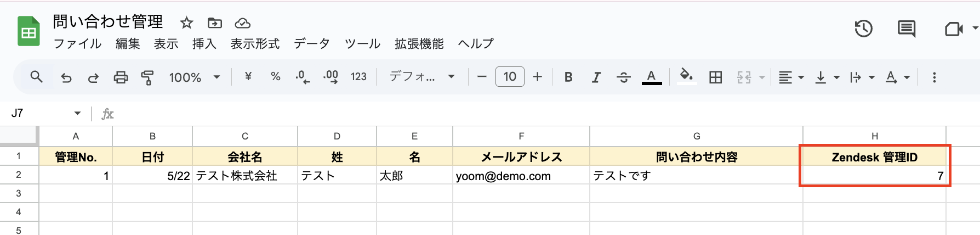Format as currency with ¥ button

248,77
